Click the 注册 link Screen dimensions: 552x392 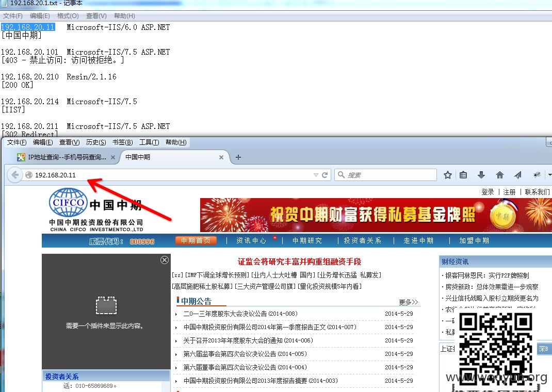click(509, 192)
